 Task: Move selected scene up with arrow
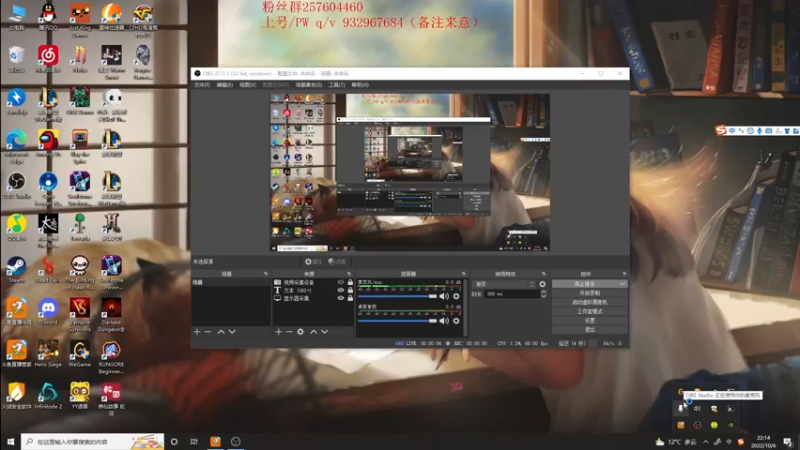click(x=221, y=332)
